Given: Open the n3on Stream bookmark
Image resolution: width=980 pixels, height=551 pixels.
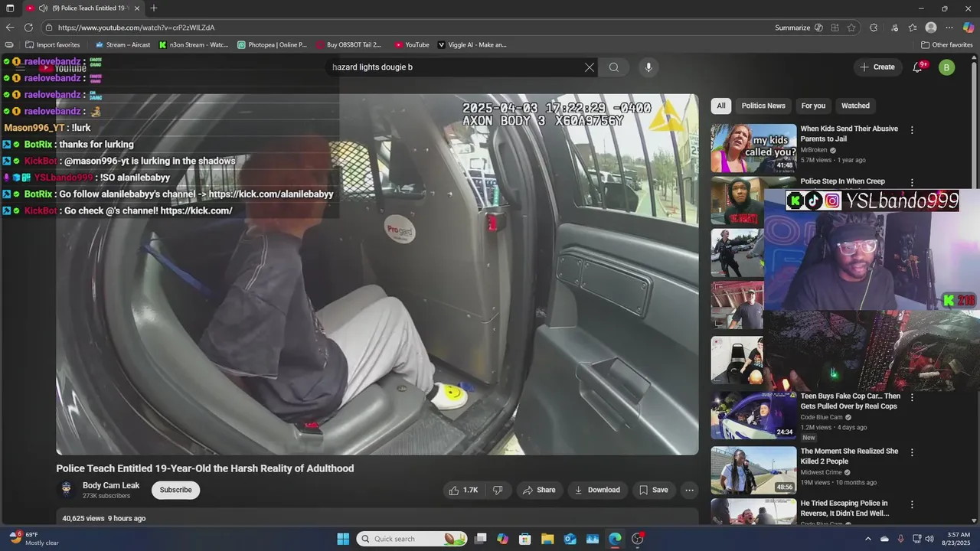Looking at the screenshot, I should coord(194,45).
